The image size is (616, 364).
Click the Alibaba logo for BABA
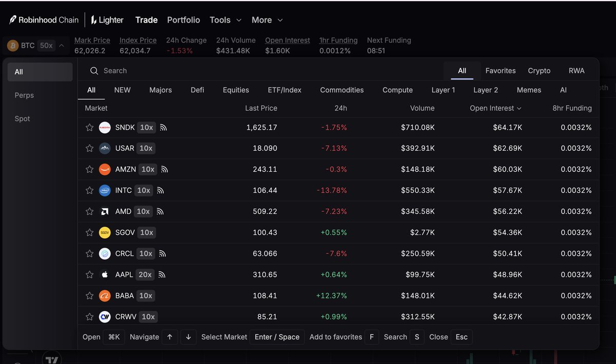[105, 295]
